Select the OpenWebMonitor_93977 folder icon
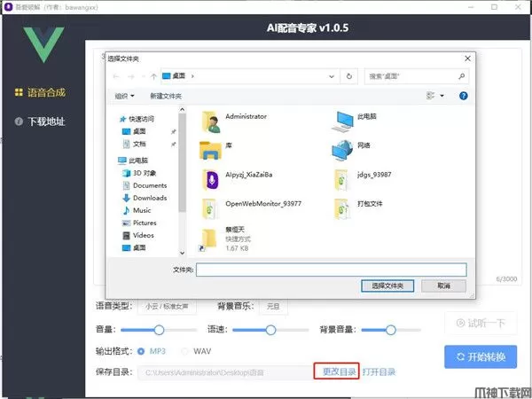Viewport: 532px width, 399px height. point(210,209)
